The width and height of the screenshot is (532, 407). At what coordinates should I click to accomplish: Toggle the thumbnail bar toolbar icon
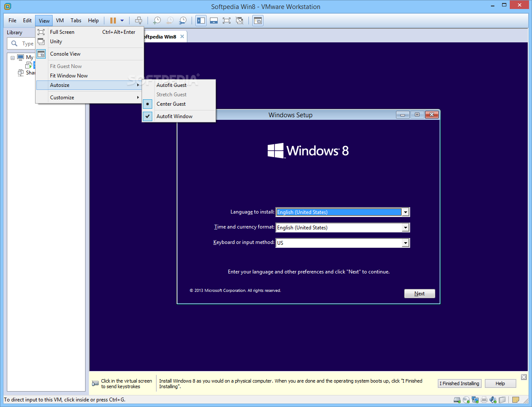click(x=214, y=21)
